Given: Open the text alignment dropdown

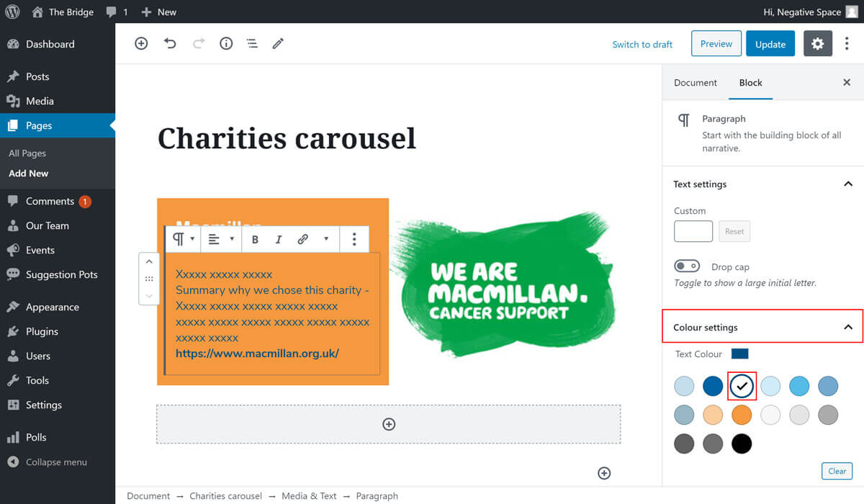Looking at the screenshot, I should click(x=220, y=240).
